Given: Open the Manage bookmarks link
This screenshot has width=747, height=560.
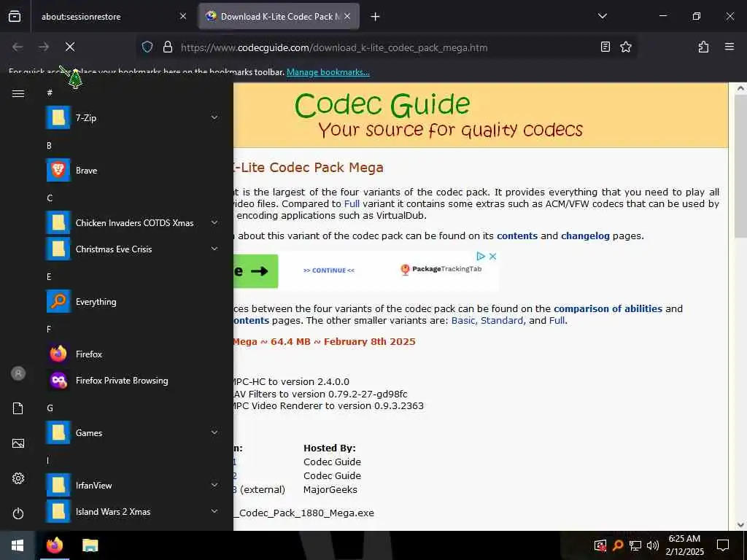Looking at the screenshot, I should [x=328, y=72].
